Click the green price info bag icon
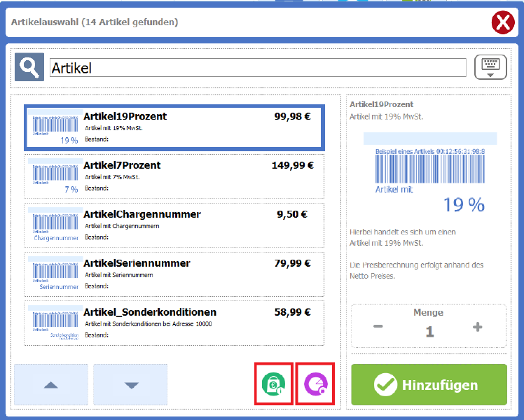The image size is (524, 420). [273, 384]
